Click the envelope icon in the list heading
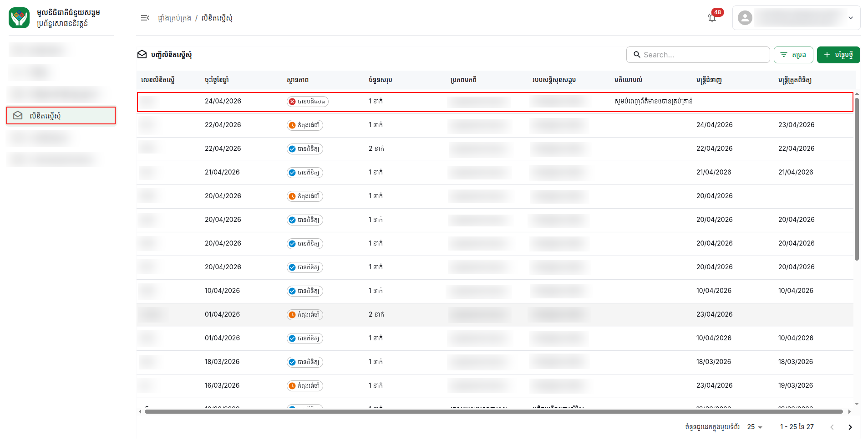 coord(142,55)
